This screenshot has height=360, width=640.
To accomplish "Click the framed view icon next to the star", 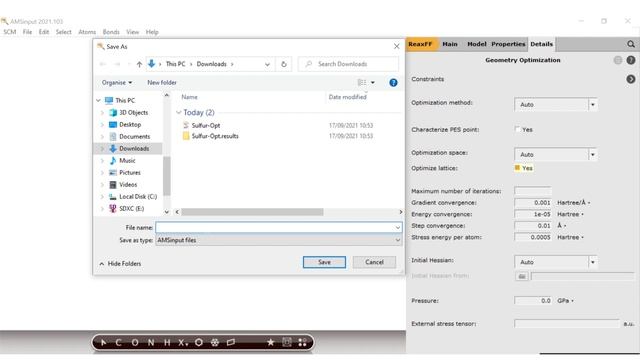I will (287, 342).
